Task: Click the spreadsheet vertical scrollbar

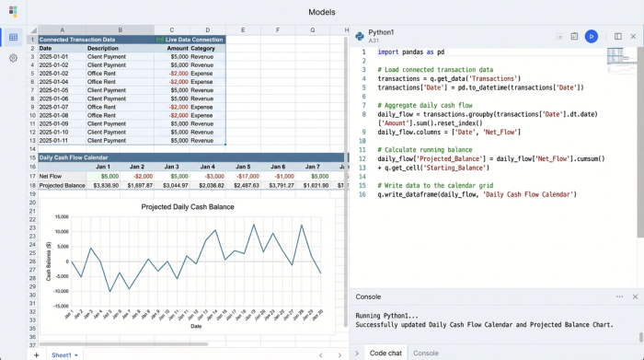Action: (346, 182)
